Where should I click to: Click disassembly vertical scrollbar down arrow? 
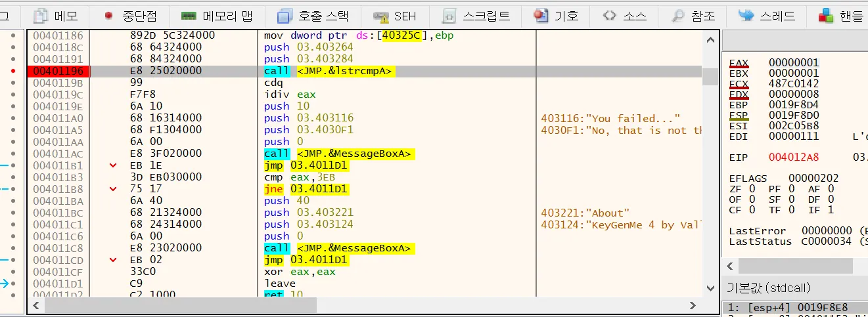(x=710, y=287)
